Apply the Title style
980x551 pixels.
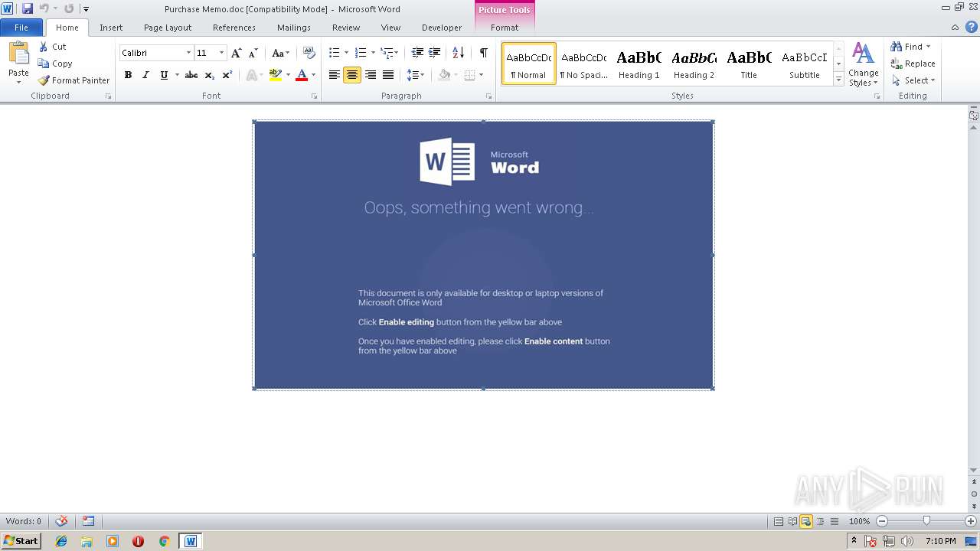point(749,64)
